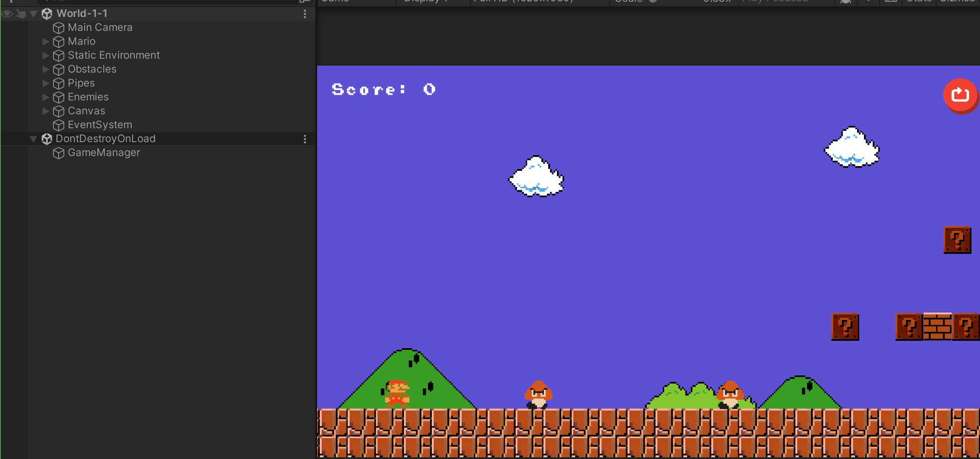Expand the Obstacles object
This screenshot has height=459, width=980.
tap(46, 70)
